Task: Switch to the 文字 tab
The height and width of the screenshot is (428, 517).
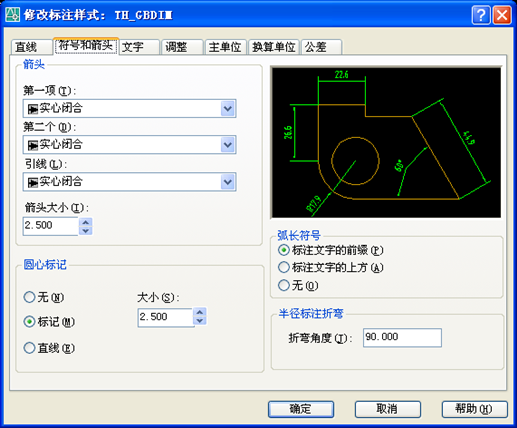Action: (x=139, y=47)
